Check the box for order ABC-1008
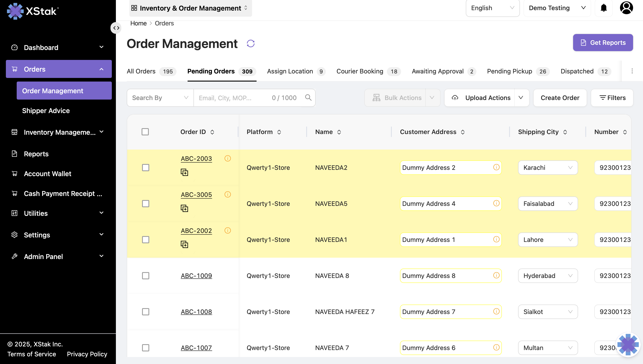Screen dimensions: 643x364 click(145, 312)
